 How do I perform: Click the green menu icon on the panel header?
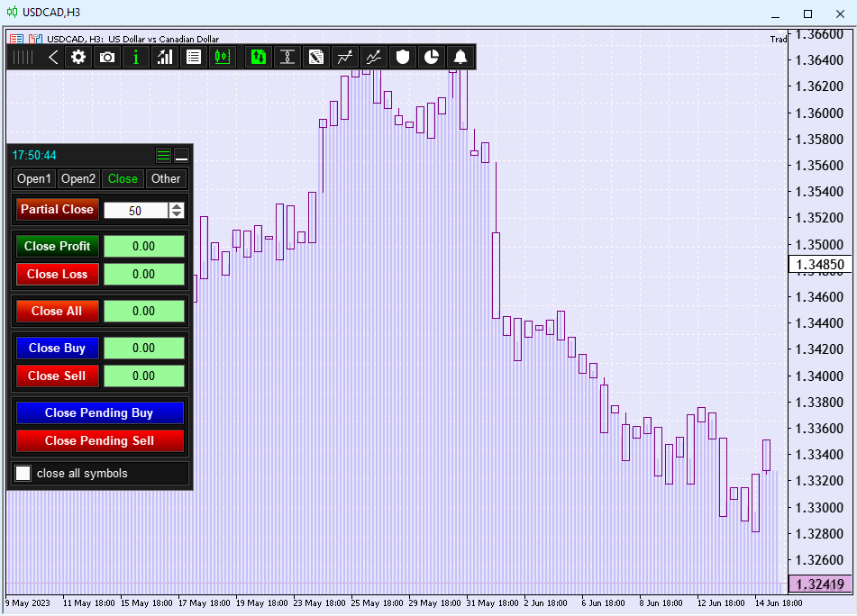point(163,155)
